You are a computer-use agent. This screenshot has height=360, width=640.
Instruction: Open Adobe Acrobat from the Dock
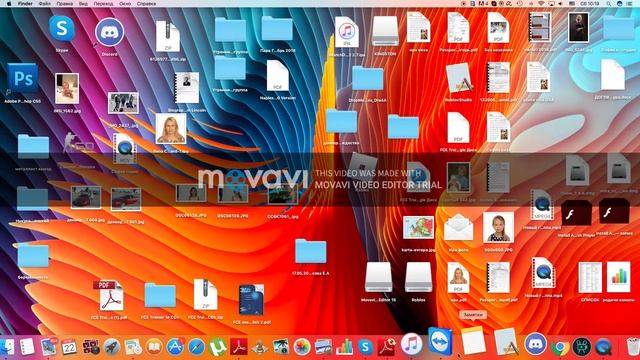click(239, 347)
